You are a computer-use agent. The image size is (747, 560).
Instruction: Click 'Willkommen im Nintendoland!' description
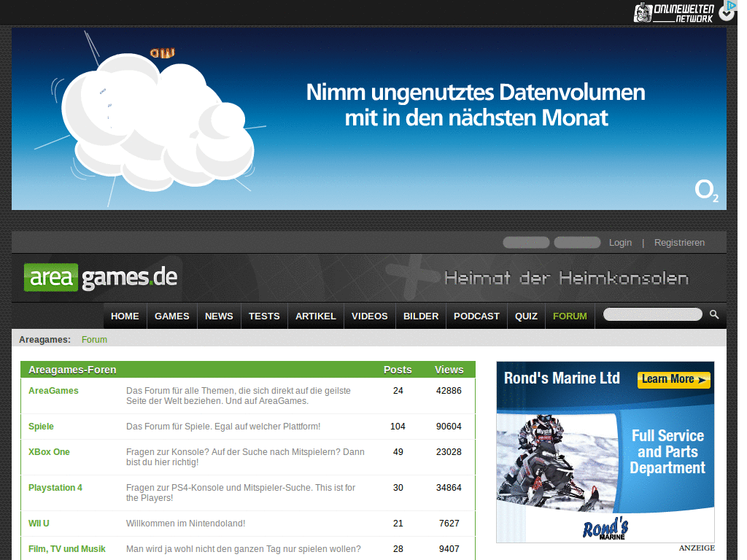pyautogui.click(x=186, y=524)
